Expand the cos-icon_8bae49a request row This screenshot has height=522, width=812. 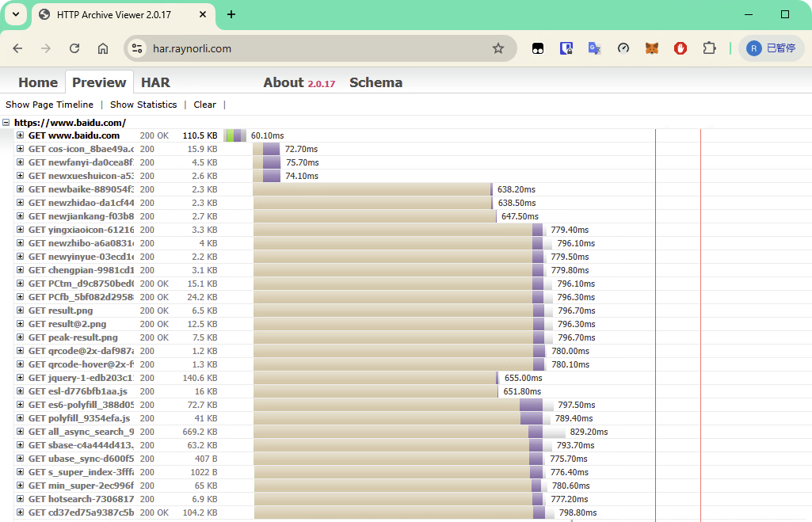pos(20,149)
